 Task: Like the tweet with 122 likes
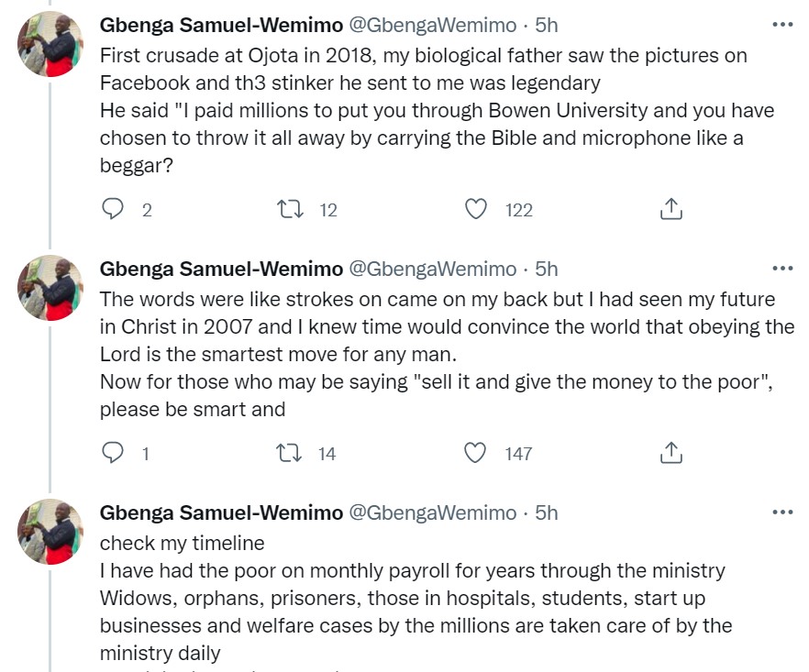pos(476,210)
